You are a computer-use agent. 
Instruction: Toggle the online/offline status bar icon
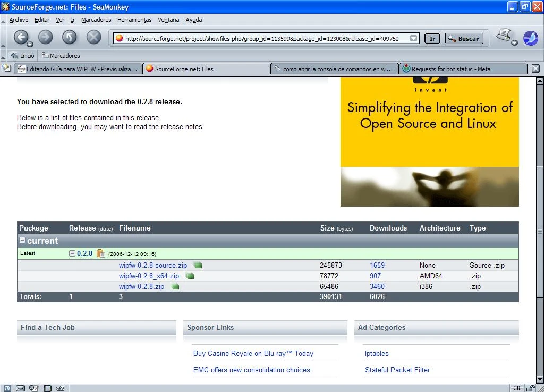tap(517, 388)
